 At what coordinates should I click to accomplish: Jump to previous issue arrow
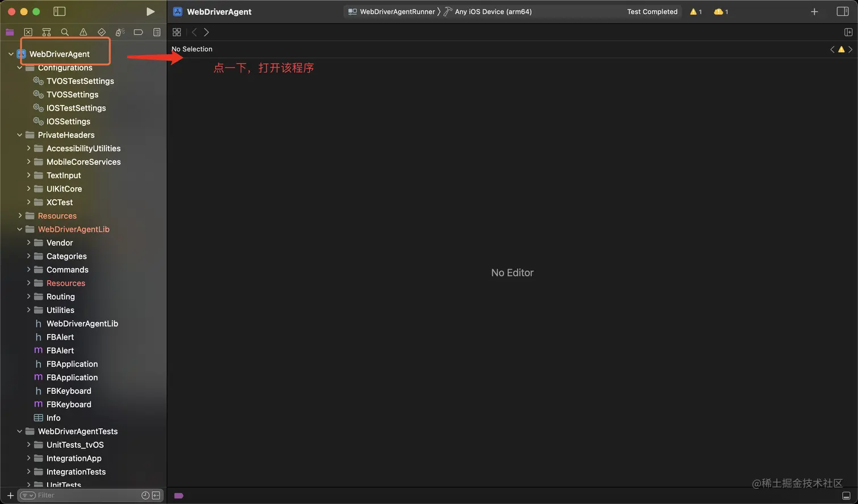(x=832, y=49)
